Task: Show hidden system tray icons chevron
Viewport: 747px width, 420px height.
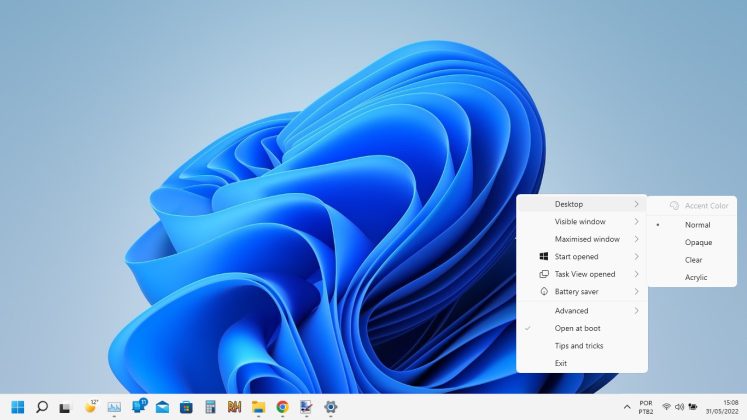Action: click(627, 407)
